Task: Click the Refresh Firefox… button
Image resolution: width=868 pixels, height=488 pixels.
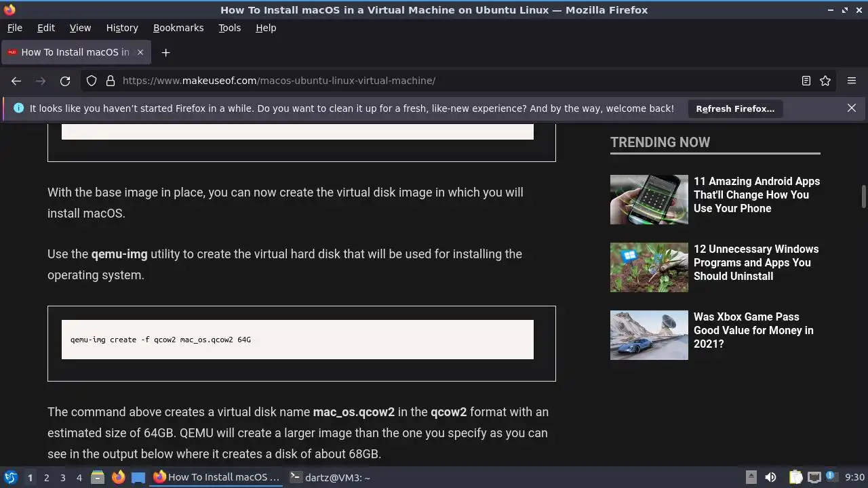Action: 735,108
